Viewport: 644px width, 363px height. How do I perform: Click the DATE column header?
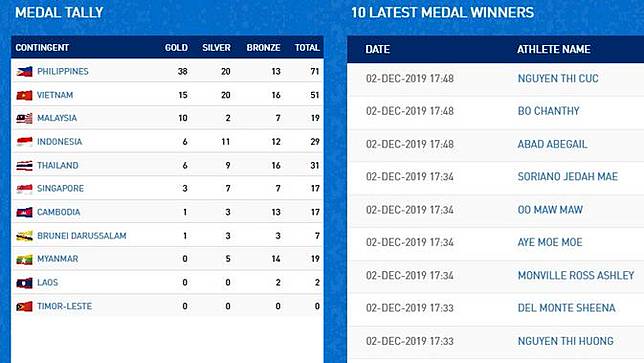[x=377, y=49]
